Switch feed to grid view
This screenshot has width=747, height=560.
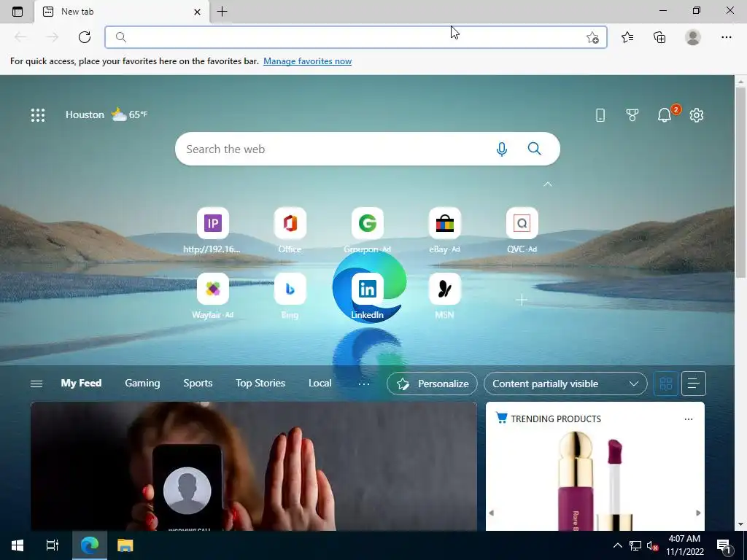665,384
